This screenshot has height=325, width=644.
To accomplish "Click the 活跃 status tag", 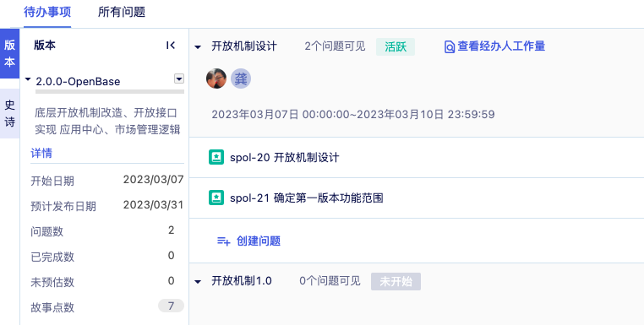I will [396, 46].
